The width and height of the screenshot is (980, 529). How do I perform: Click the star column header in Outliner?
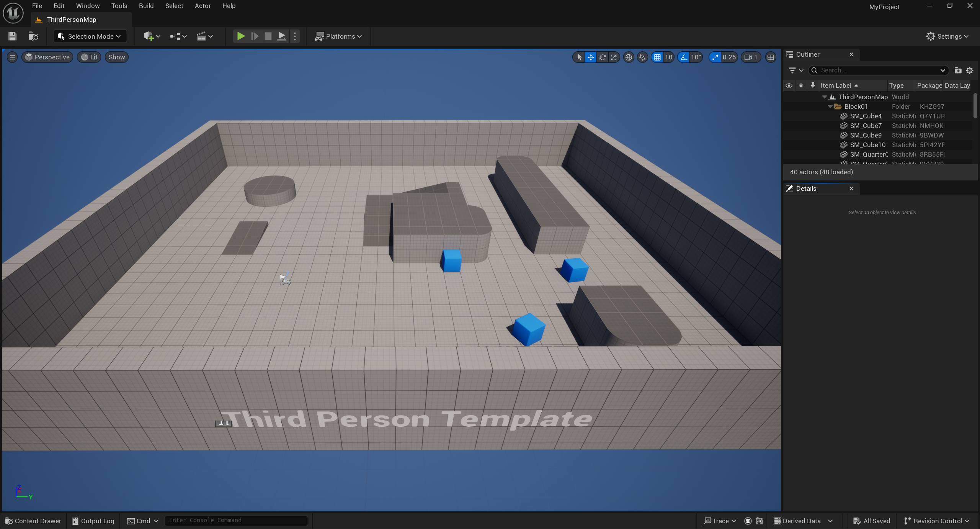[801, 85]
